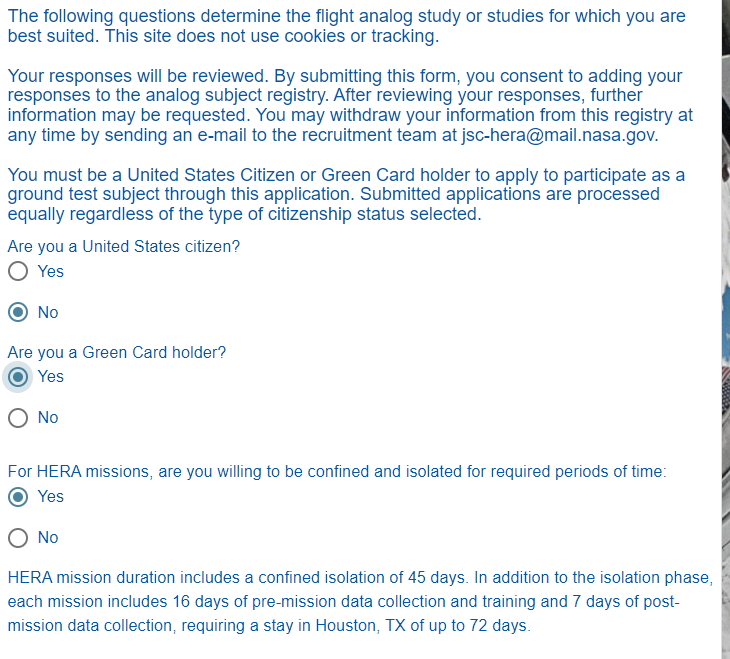Select Yes radio for United States citizen
730x659 pixels.
click(17, 271)
